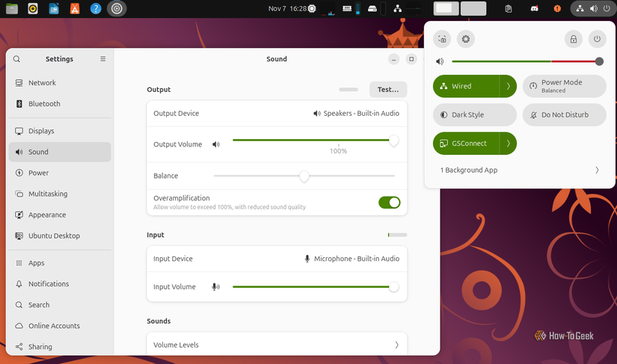Click the Test... output button

click(388, 90)
